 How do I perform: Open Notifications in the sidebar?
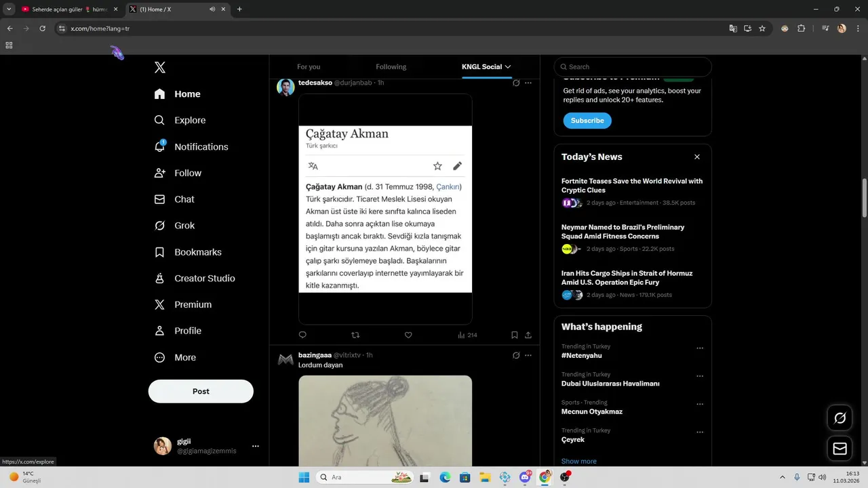[x=191, y=146]
